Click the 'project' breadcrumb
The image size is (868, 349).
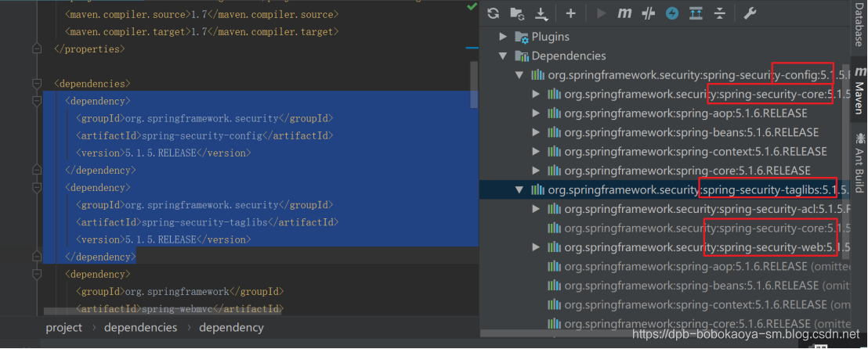pos(64,327)
